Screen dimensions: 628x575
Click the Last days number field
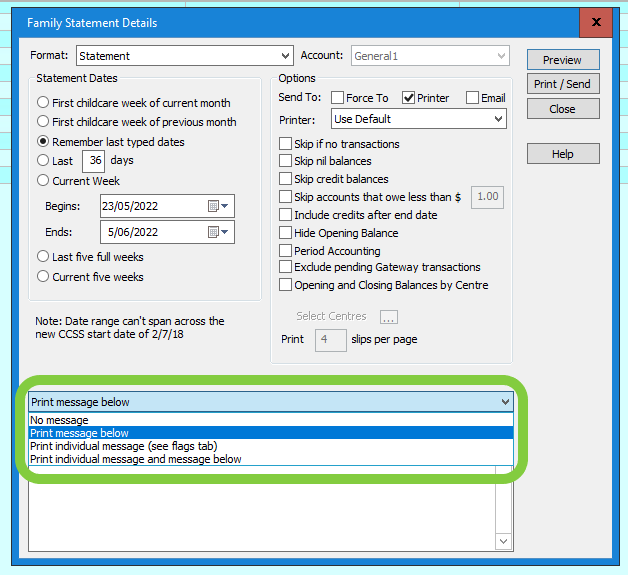pos(94,161)
